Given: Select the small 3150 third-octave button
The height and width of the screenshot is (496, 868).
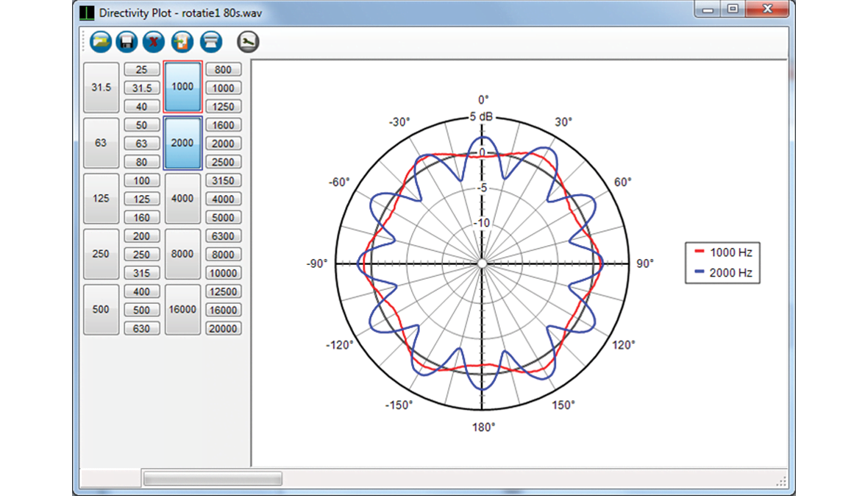Looking at the screenshot, I should pos(223,180).
